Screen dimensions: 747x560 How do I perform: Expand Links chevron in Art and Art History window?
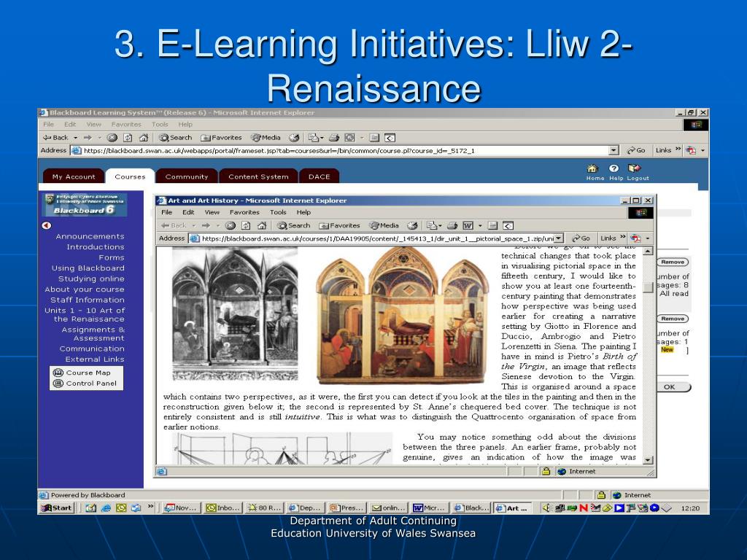point(623,237)
